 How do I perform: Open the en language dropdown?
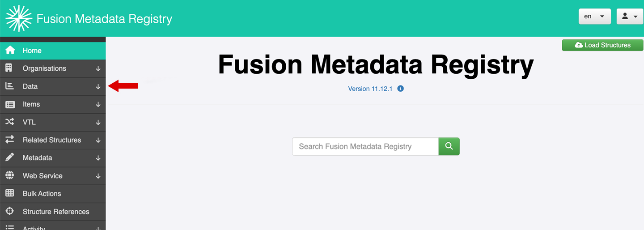coord(595,16)
